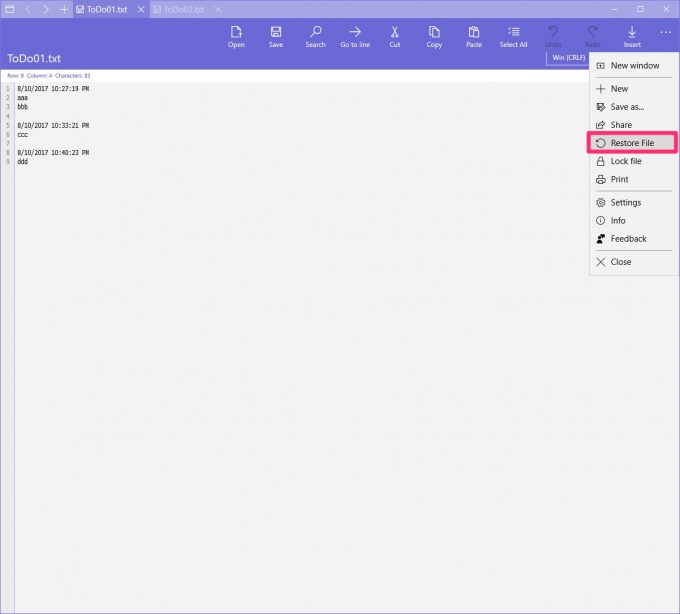
Task: Click the line 8/10/2017 10:40:23 PM
Action: pyautogui.click(x=53, y=153)
